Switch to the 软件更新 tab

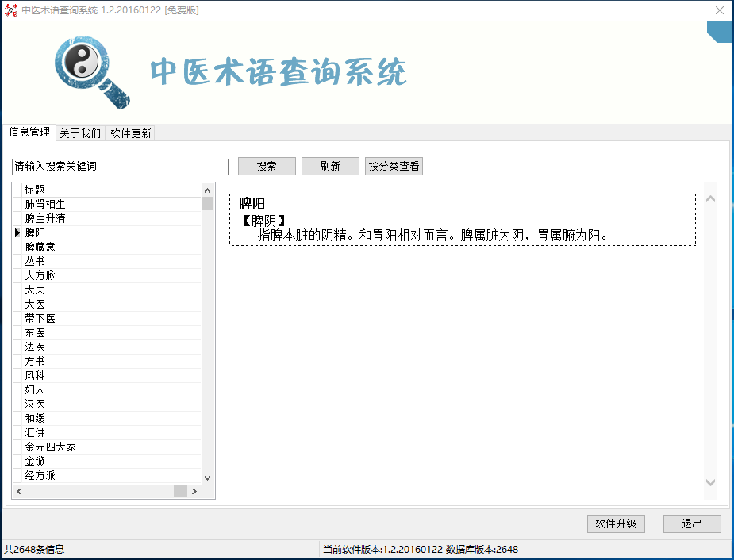pyautogui.click(x=129, y=132)
